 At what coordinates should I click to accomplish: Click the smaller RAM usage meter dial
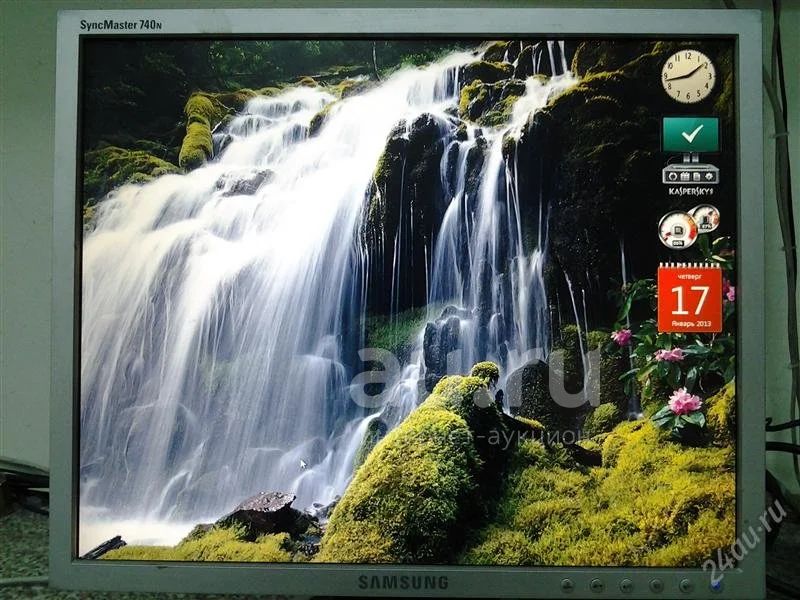[x=705, y=218]
